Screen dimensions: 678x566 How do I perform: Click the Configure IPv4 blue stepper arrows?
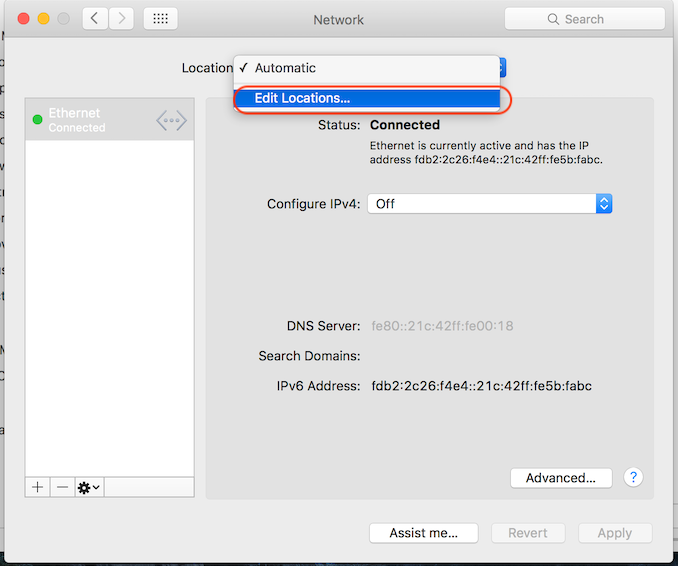(x=604, y=204)
